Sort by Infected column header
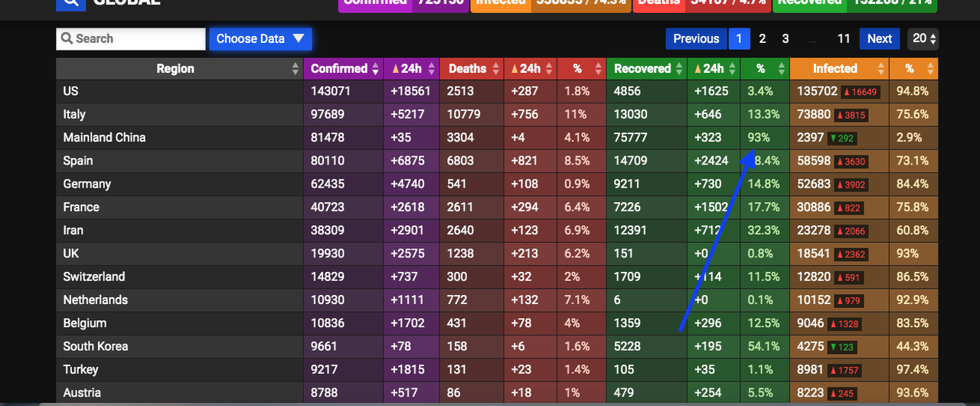 [x=839, y=69]
